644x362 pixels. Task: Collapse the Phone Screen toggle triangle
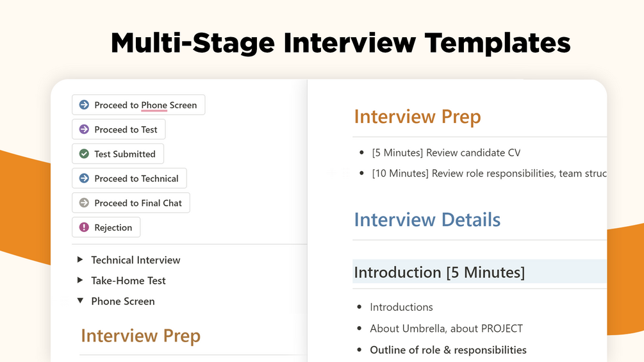tap(80, 301)
